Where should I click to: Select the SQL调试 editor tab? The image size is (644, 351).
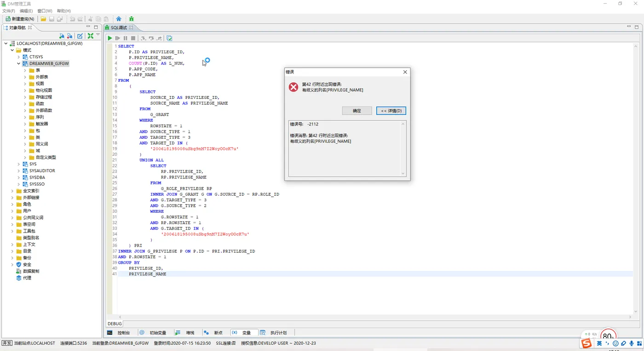tap(119, 28)
